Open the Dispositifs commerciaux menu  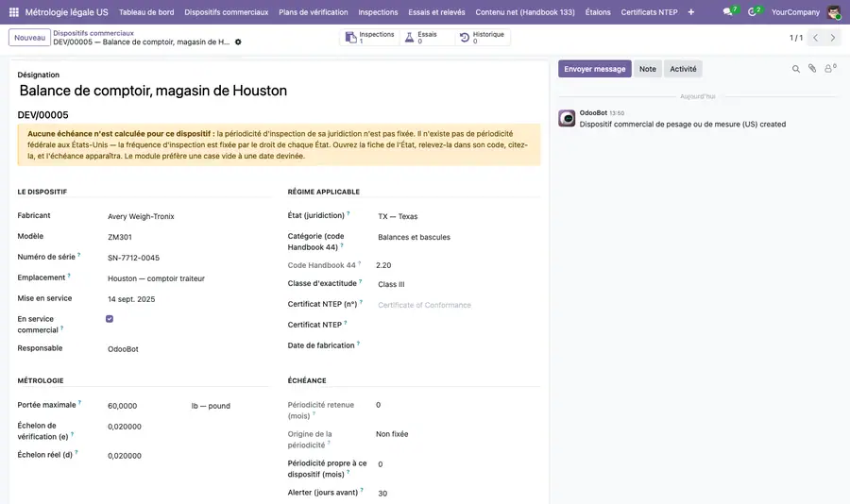coord(226,12)
